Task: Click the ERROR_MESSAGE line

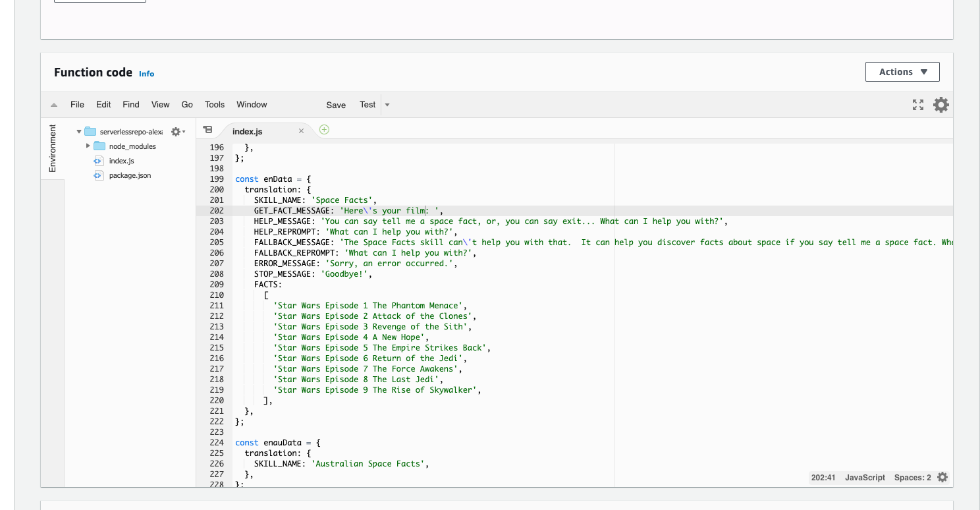Action: tap(356, 264)
